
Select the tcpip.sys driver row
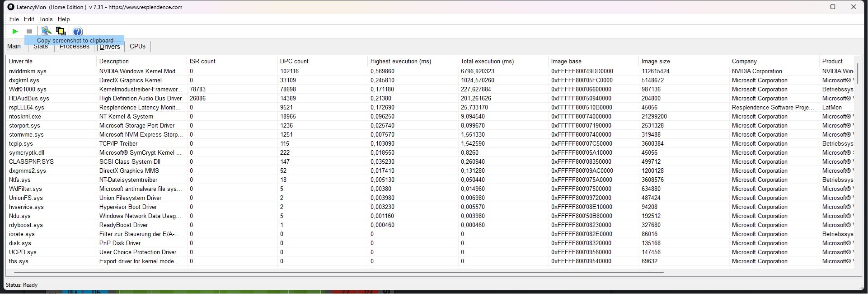[x=430, y=143]
